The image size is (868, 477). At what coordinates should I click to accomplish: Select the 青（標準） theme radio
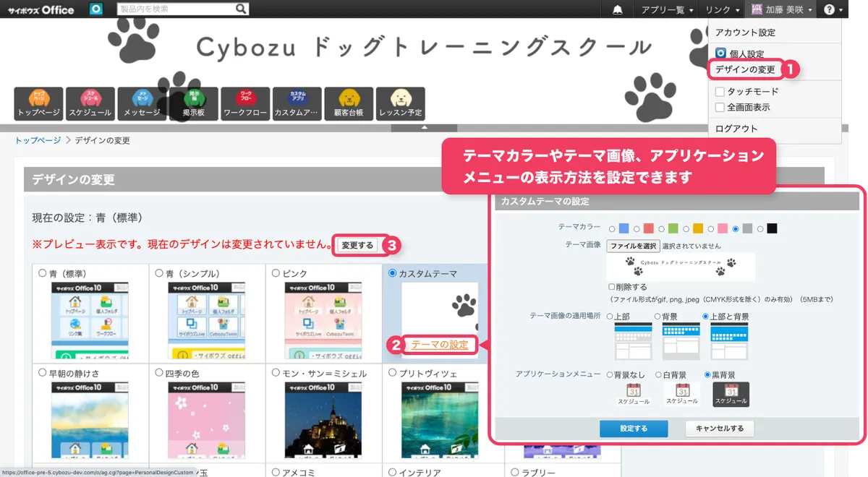point(42,274)
